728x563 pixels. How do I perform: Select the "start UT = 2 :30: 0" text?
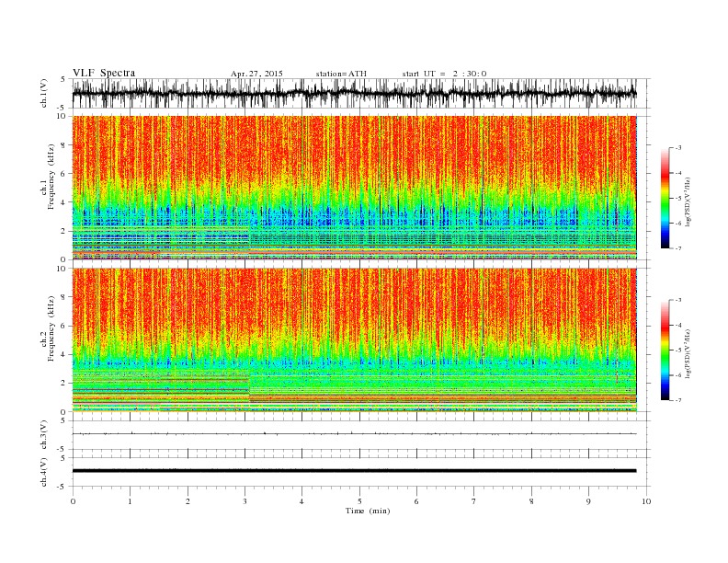pyautogui.click(x=444, y=74)
